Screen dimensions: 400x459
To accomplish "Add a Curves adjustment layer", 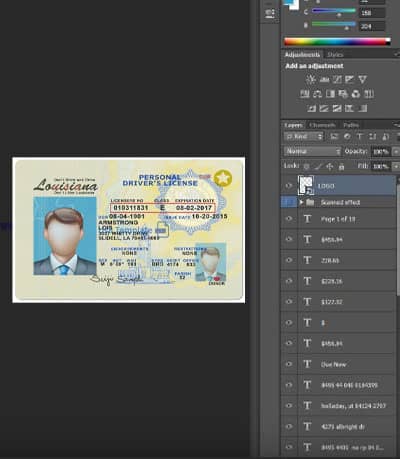I will click(337, 79).
